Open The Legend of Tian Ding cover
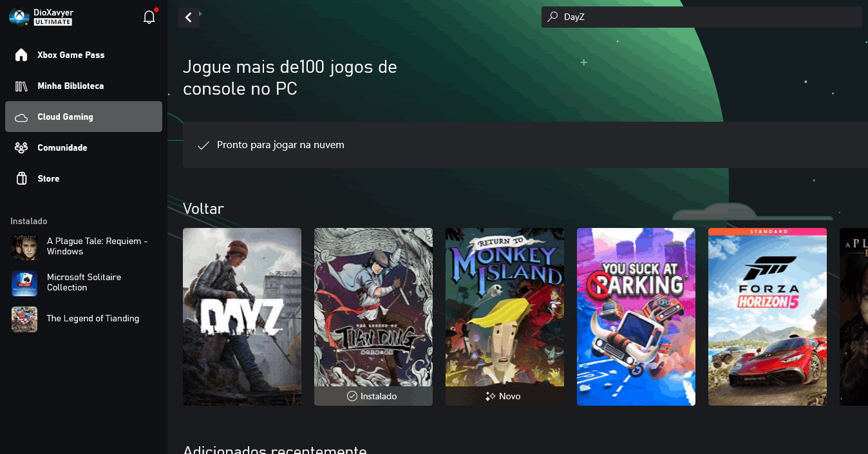The image size is (868, 454). pos(373,317)
